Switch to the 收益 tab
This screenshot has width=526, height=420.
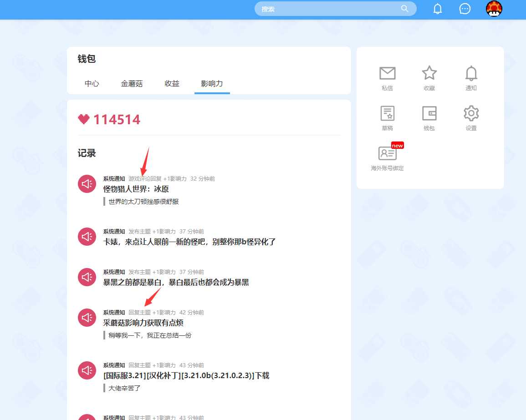click(172, 84)
